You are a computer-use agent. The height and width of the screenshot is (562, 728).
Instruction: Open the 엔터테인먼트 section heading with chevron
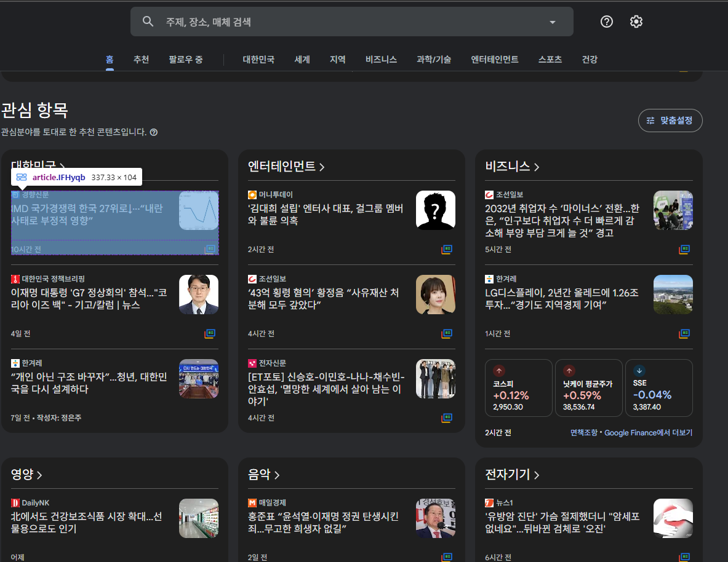point(286,166)
